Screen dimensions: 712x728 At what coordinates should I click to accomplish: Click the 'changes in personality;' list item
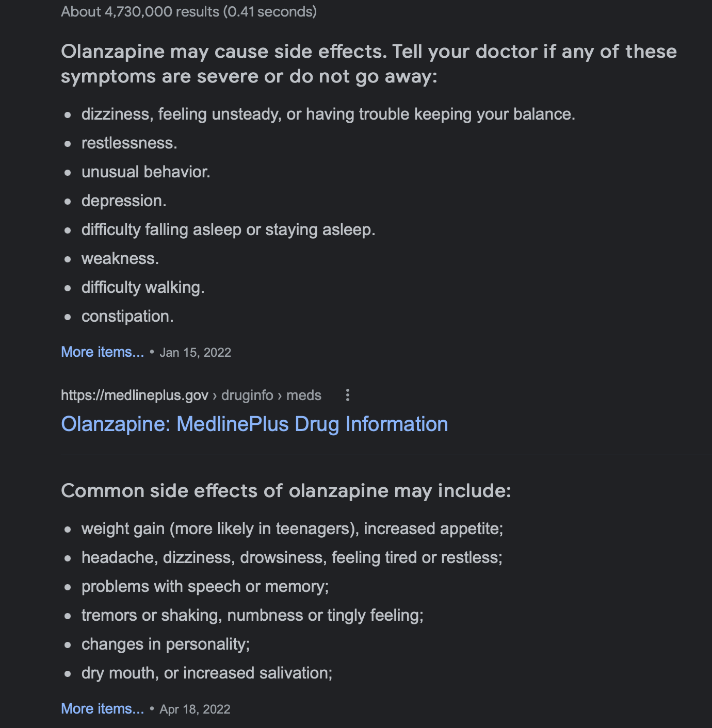coord(166,644)
